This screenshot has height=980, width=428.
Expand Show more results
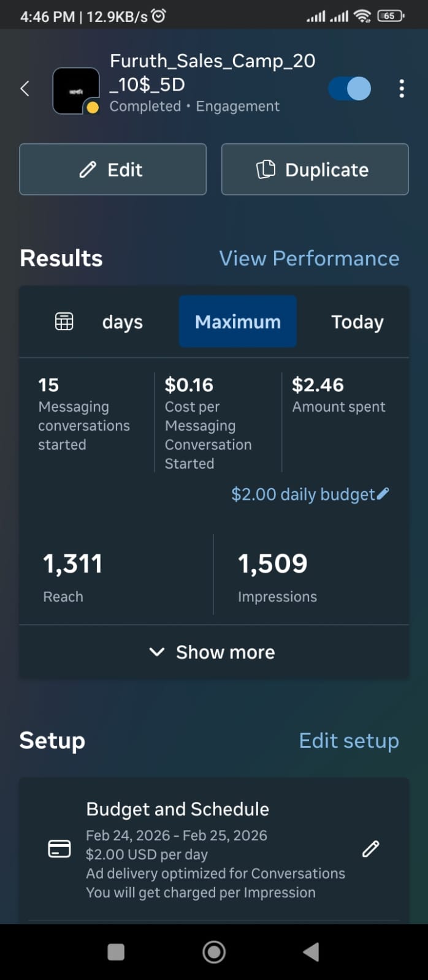(x=213, y=652)
